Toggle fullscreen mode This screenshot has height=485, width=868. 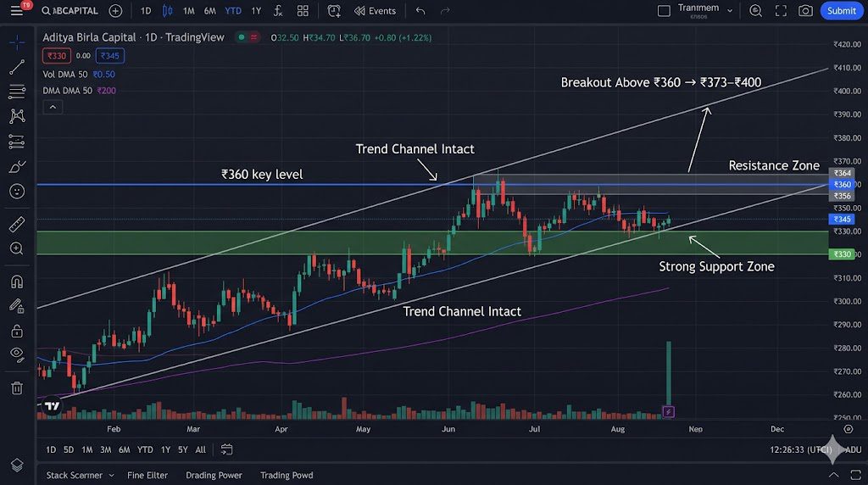(781, 10)
